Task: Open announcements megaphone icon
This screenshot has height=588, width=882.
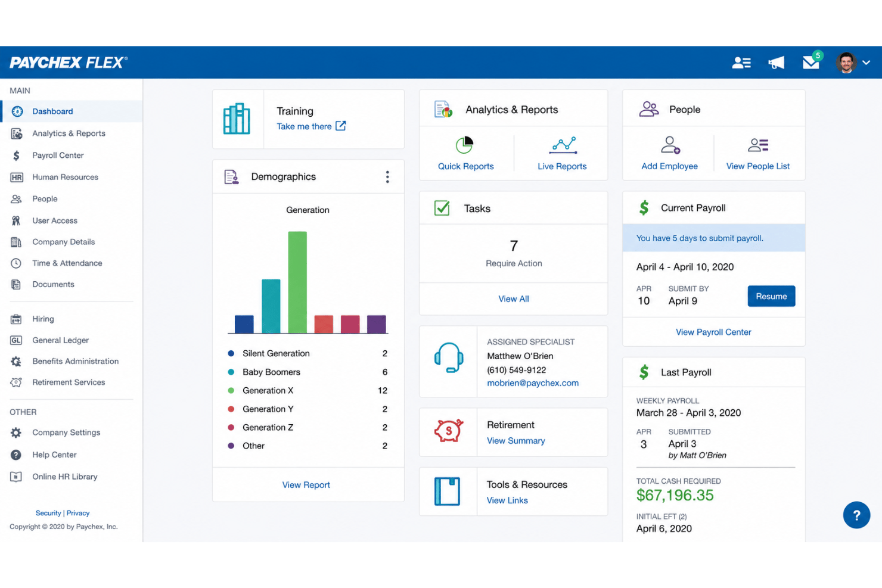Action: [x=776, y=63]
